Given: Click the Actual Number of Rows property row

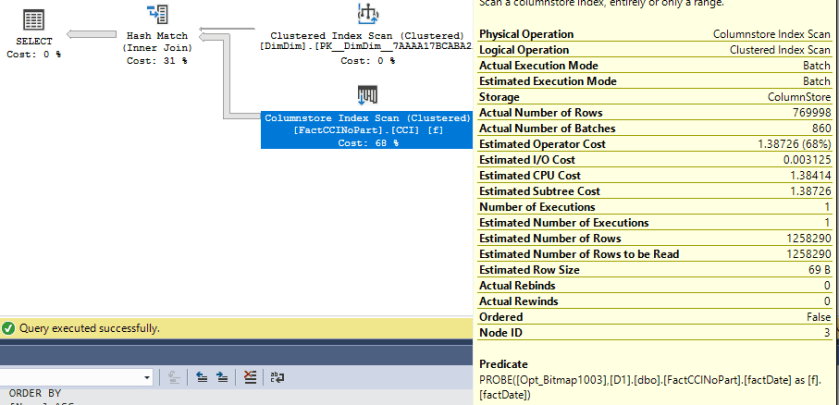Looking at the screenshot, I should point(656,113).
